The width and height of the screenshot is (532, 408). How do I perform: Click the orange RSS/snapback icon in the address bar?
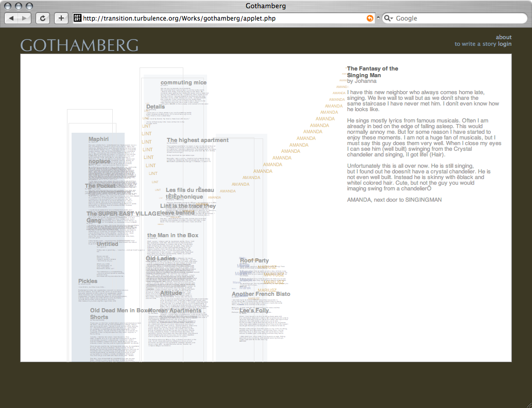369,18
